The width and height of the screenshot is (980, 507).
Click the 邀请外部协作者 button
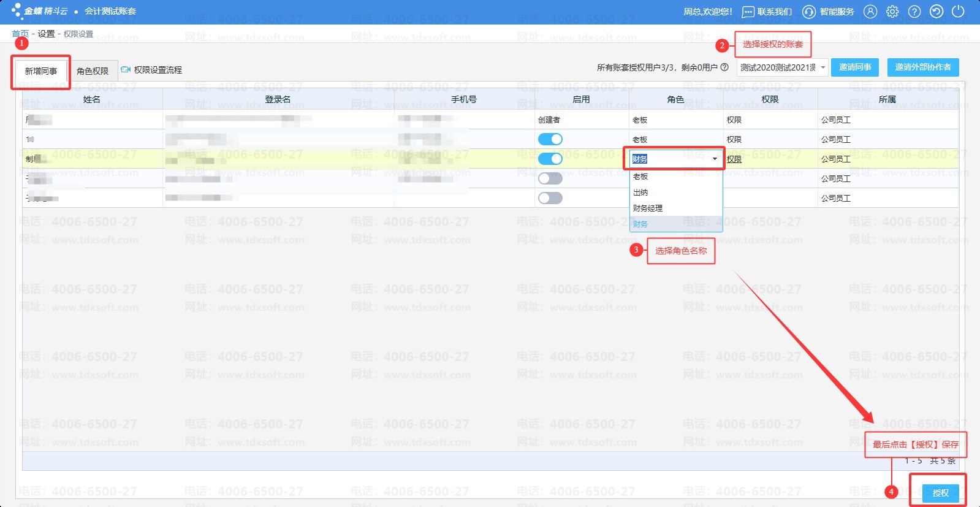click(923, 67)
